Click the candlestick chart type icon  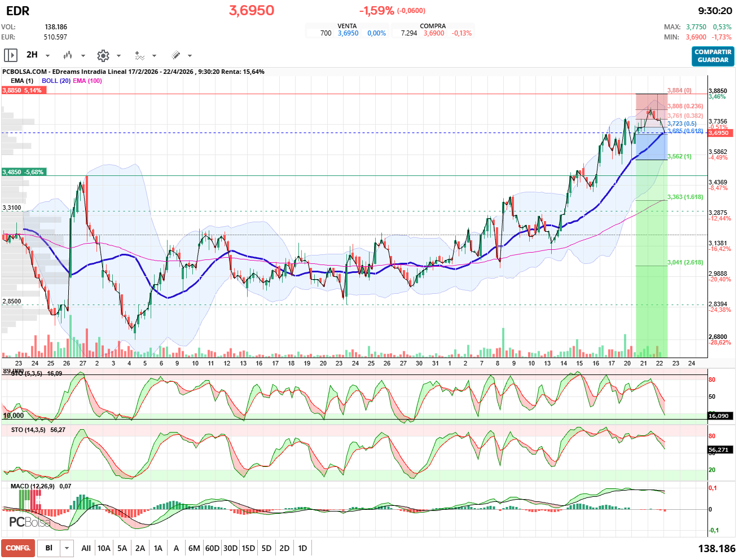(x=68, y=55)
